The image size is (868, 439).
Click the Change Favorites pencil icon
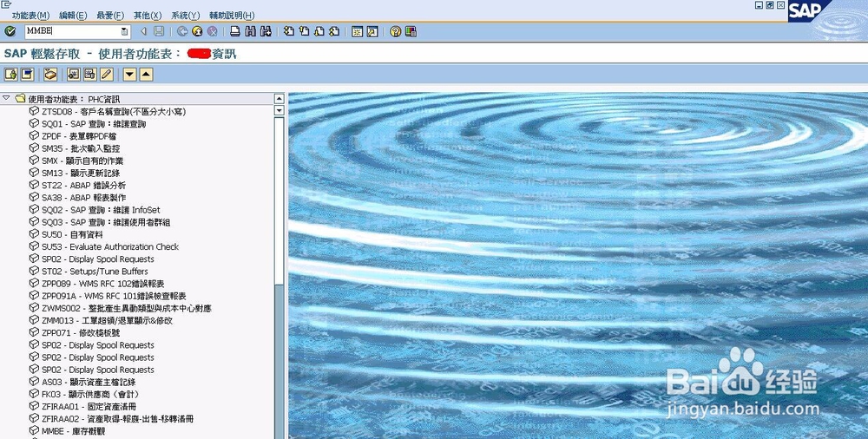point(107,75)
